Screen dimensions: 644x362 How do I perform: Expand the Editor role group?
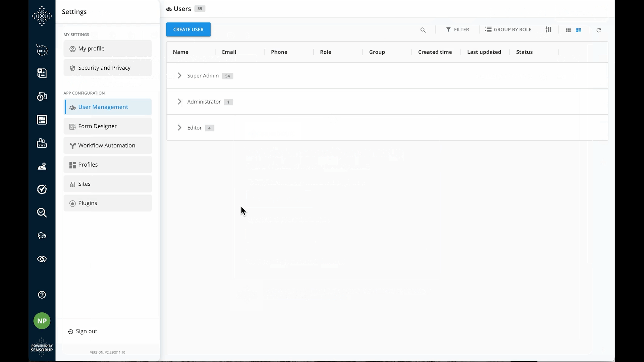pos(179,128)
